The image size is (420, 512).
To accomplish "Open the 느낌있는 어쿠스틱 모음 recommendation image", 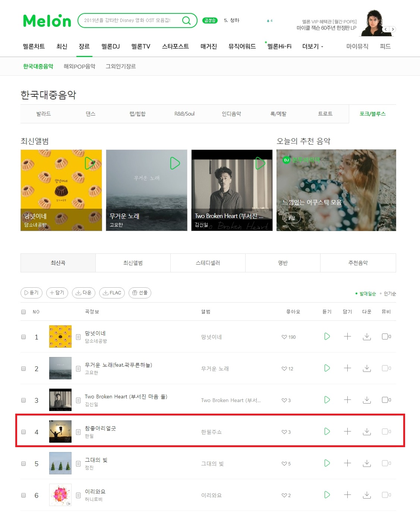I will (x=336, y=190).
